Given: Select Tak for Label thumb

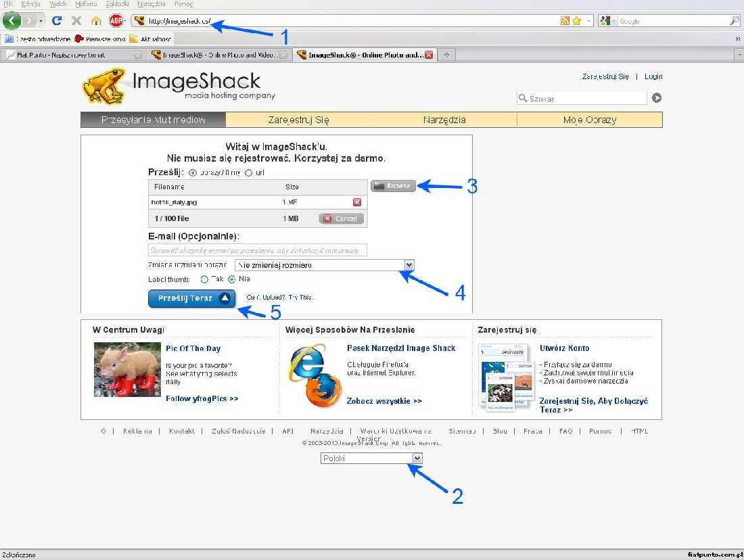Looking at the screenshot, I should pyautogui.click(x=204, y=279).
